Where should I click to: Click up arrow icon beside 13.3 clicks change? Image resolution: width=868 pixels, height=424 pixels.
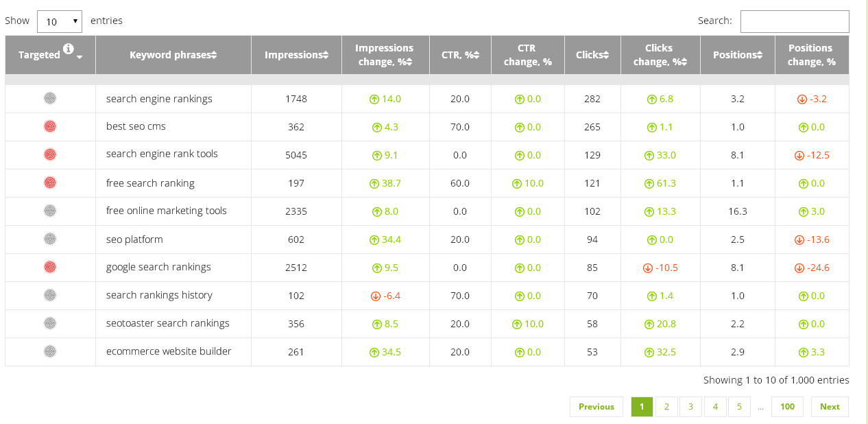pos(649,212)
